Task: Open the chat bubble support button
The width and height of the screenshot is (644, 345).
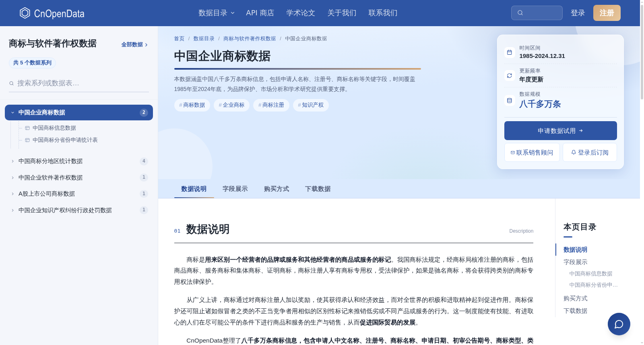Action: [x=619, y=324]
